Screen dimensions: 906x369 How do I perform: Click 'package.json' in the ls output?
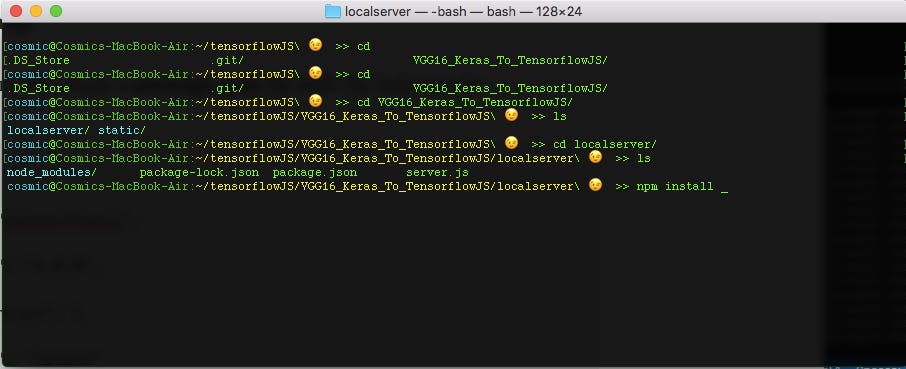coord(315,172)
